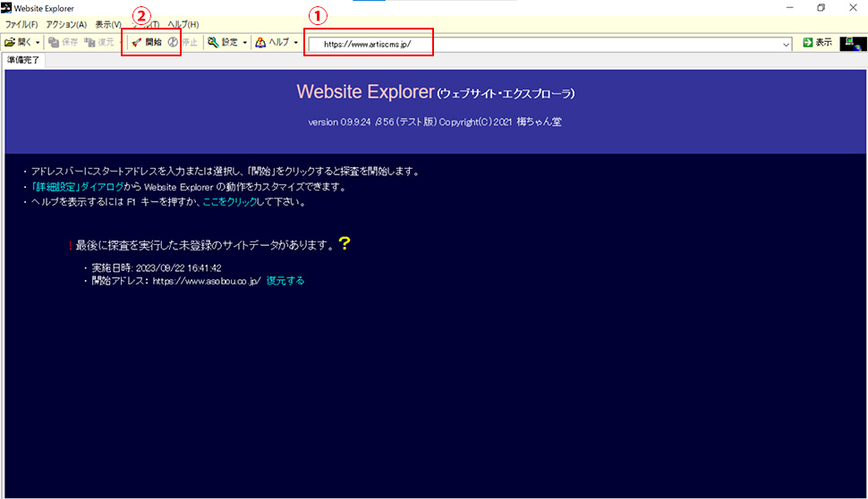Open the 「詳細設定」ダイアログ link
Screen dimensions: 868x499
click(78, 187)
